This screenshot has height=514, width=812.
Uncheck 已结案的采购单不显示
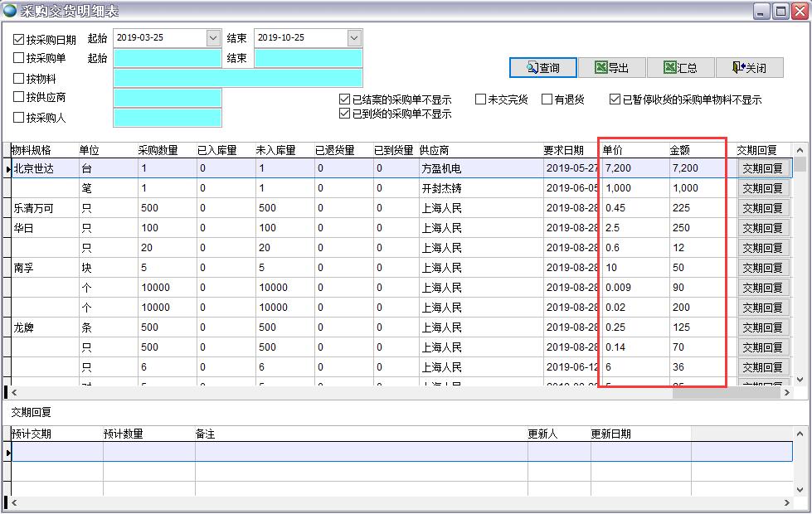click(x=343, y=98)
